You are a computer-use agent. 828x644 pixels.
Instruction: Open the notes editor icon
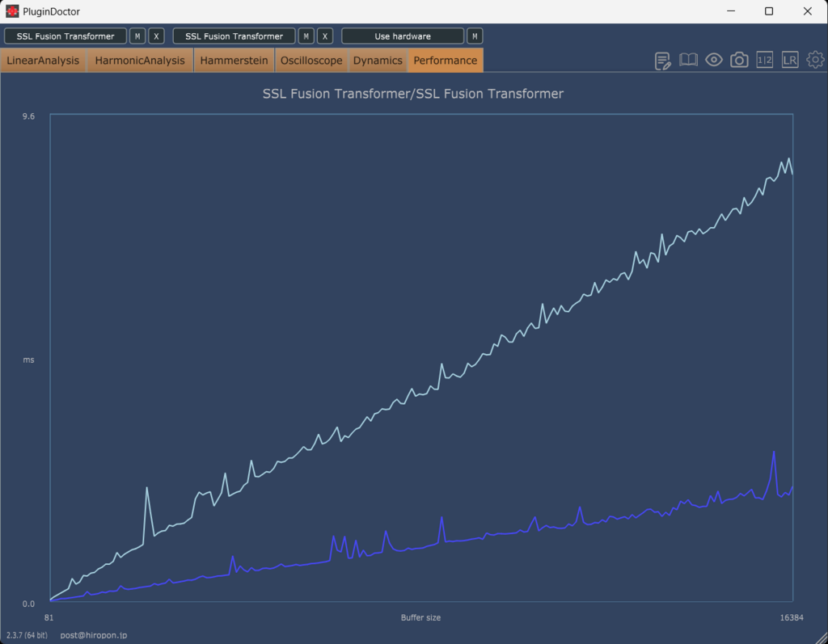(662, 61)
